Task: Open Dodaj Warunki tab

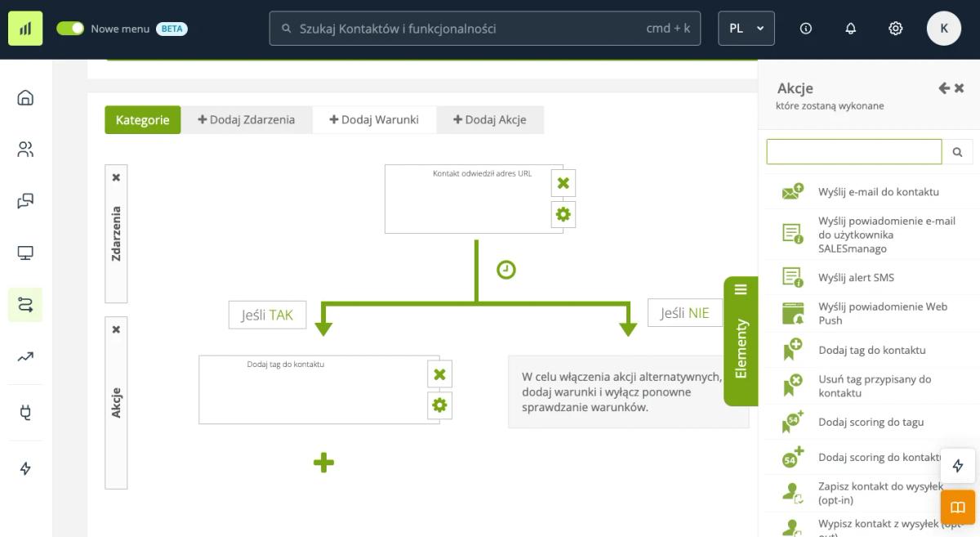Action: [x=374, y=119]
